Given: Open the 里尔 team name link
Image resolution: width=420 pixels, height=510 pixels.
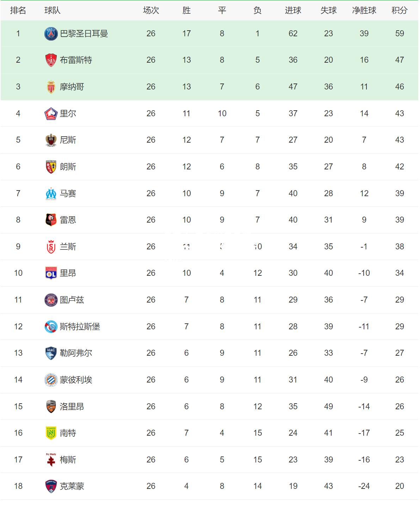Looking at the screenshot, I should coord(68,113).
